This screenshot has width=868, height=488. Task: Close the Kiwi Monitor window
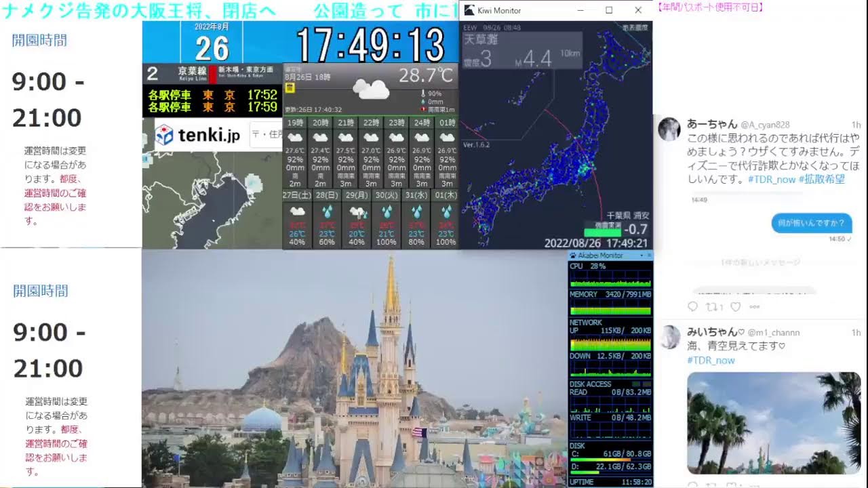click(638, 10)
